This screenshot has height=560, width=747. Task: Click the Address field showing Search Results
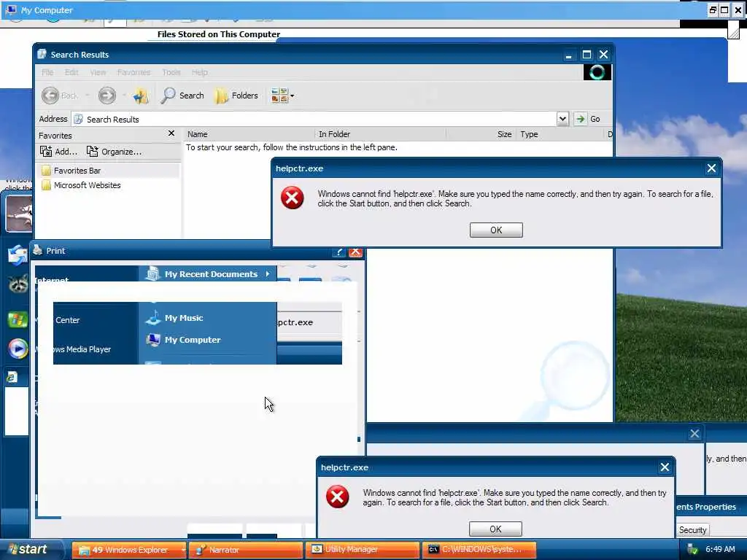click(314, 119)
